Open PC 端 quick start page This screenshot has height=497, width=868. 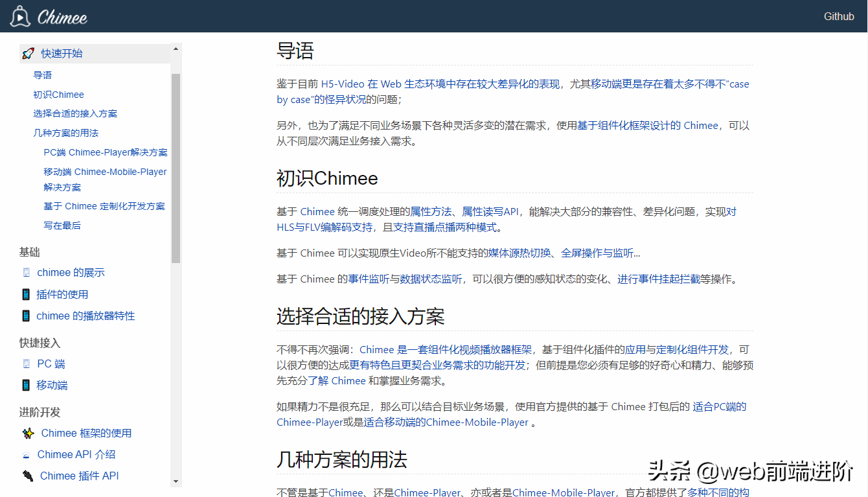click(x=51, y=364)
